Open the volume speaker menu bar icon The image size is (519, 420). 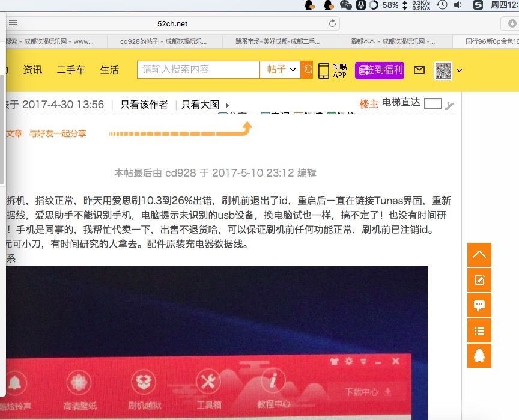coord(458,5)
